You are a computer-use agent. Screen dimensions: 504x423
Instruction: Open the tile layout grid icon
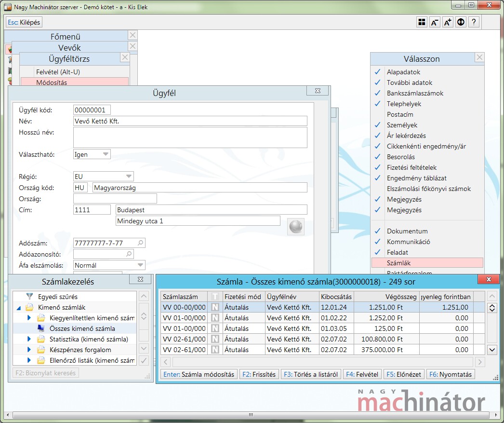click(422, 22)
